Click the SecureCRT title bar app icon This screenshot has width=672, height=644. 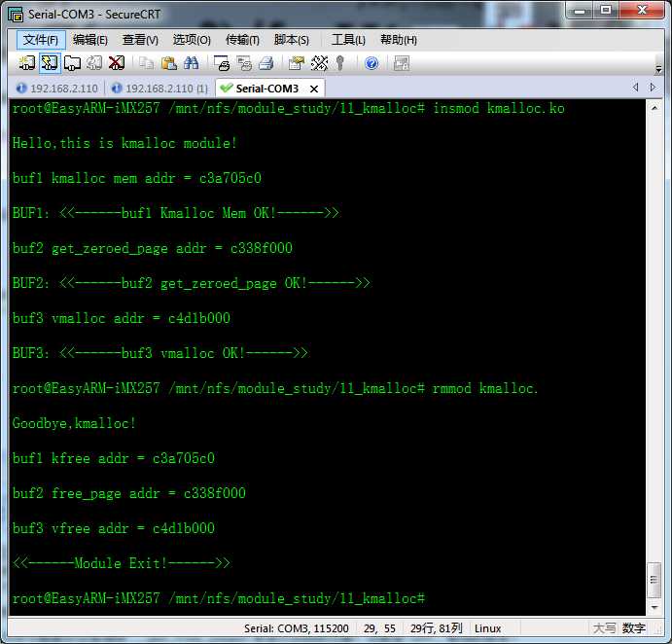click(x=16, y=15)
